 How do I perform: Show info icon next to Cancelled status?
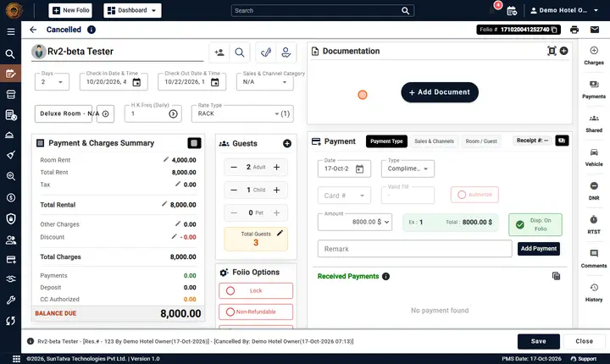click(x=91, y=30)
